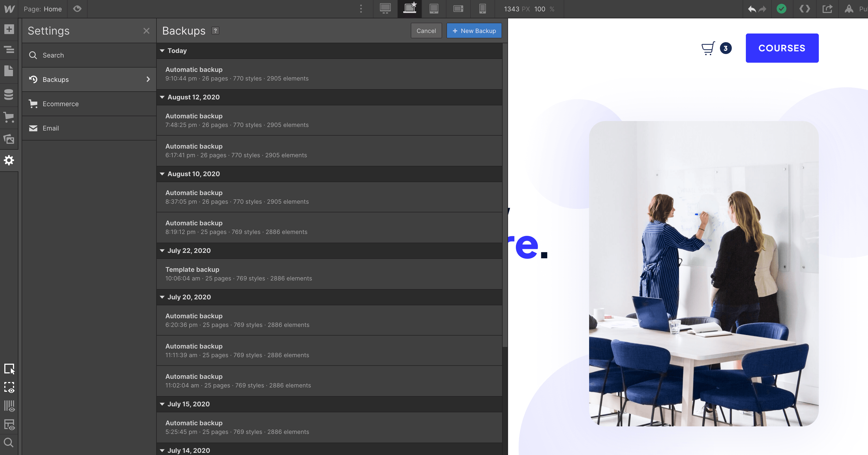The image size is (868, 455).
Task: Click the New Backup button
Action: (x=474, y=31)
